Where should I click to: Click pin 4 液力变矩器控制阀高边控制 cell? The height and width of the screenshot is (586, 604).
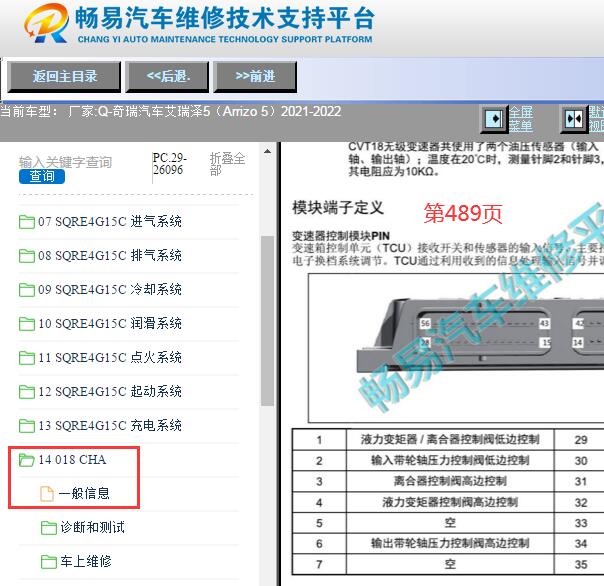click(450, 502)
